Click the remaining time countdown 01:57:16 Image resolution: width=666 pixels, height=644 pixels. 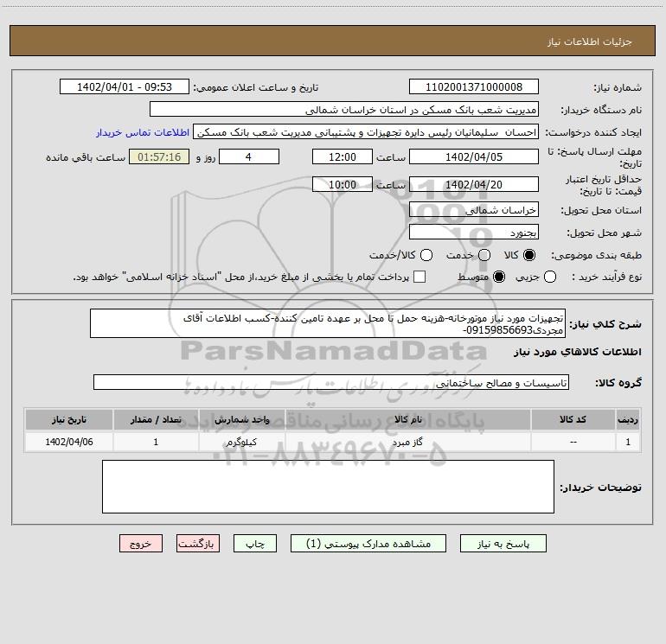[159, 157]
